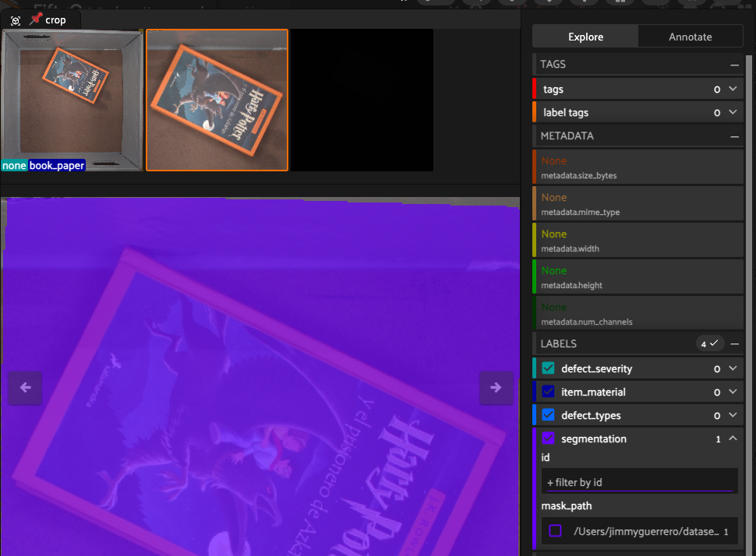Expand the tags row chevron
Screen dimensions: 756x556
point(733,89)
